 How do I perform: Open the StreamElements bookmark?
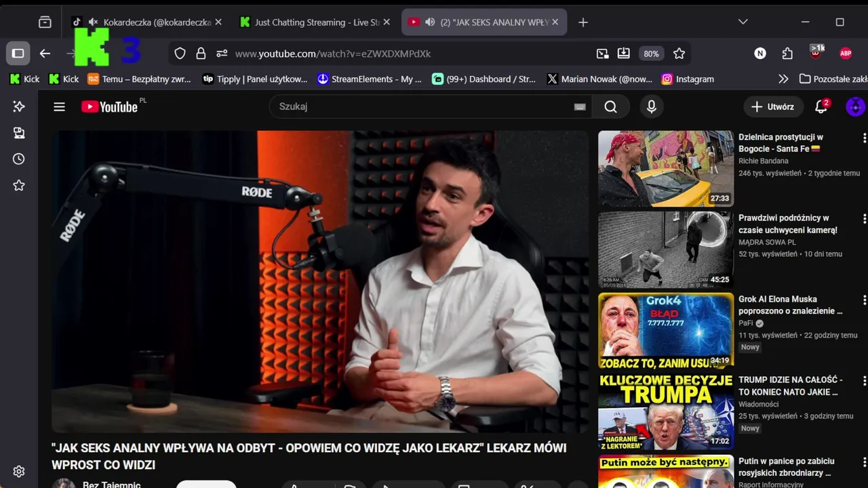tap(370, 79)
